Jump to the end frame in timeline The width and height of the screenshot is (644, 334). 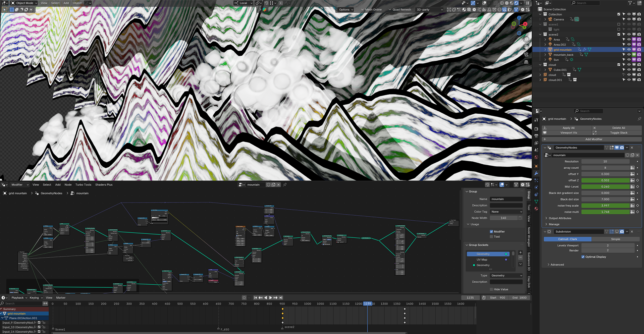tap(281, 298)
